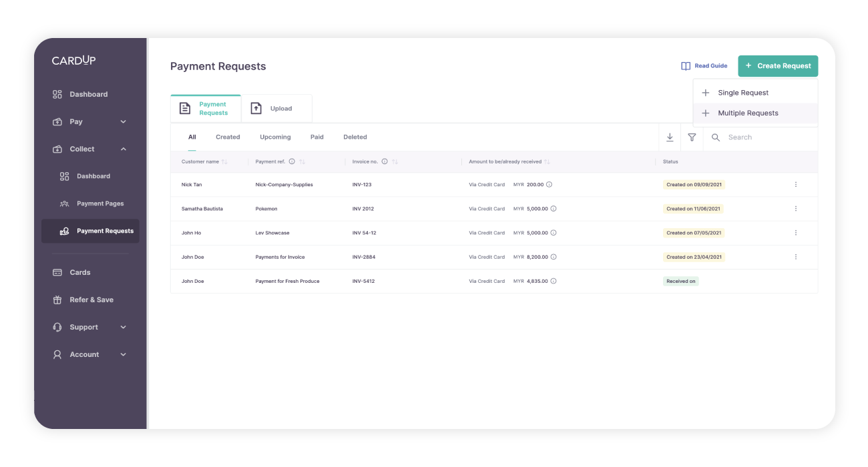
Task: Open the Paid filter tab
Action: coord(316,137)
